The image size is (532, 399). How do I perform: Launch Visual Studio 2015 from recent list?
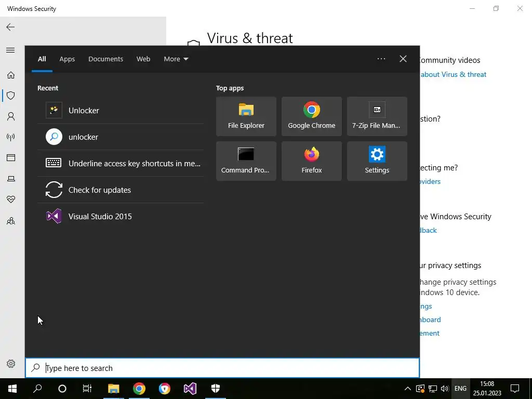click(121, 216)
